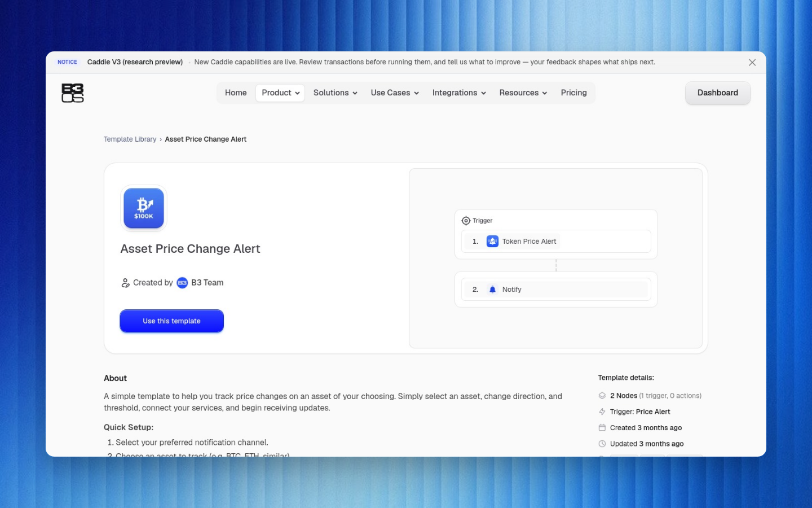This screenshot has width=812, height=508.
Task: Click the Dashboard button
Action: (x=717, y=93)
